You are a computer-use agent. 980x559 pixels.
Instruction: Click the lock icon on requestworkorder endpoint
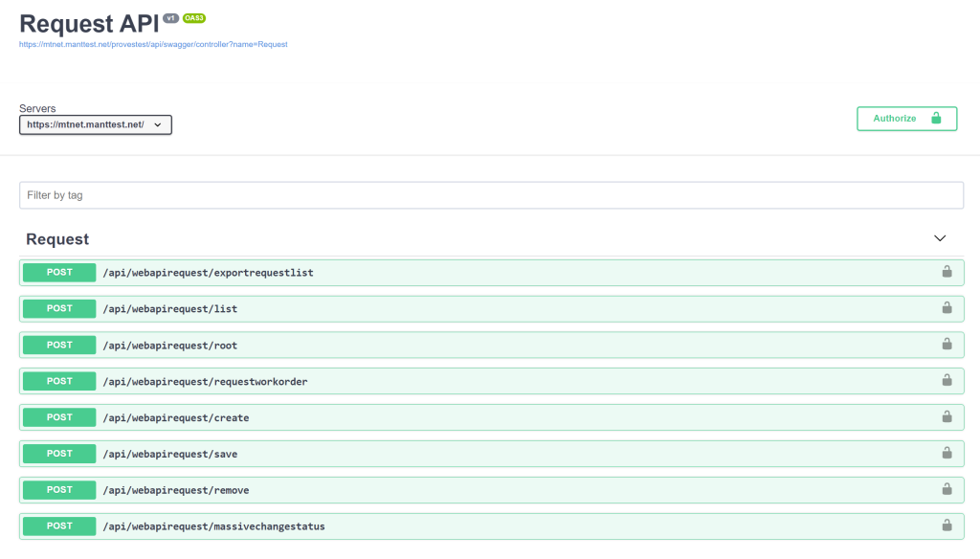click(x=947, y=380)
